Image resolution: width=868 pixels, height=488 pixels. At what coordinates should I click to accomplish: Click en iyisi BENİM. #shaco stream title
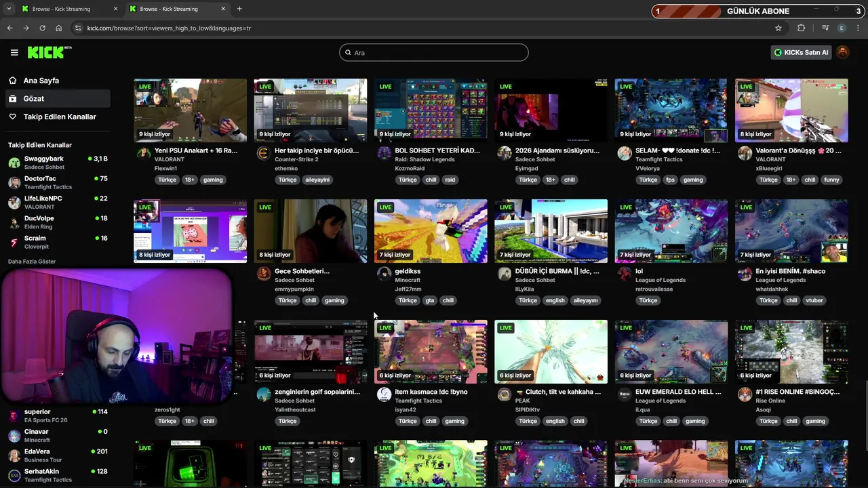pyautogui.click(x=790, y=271)
